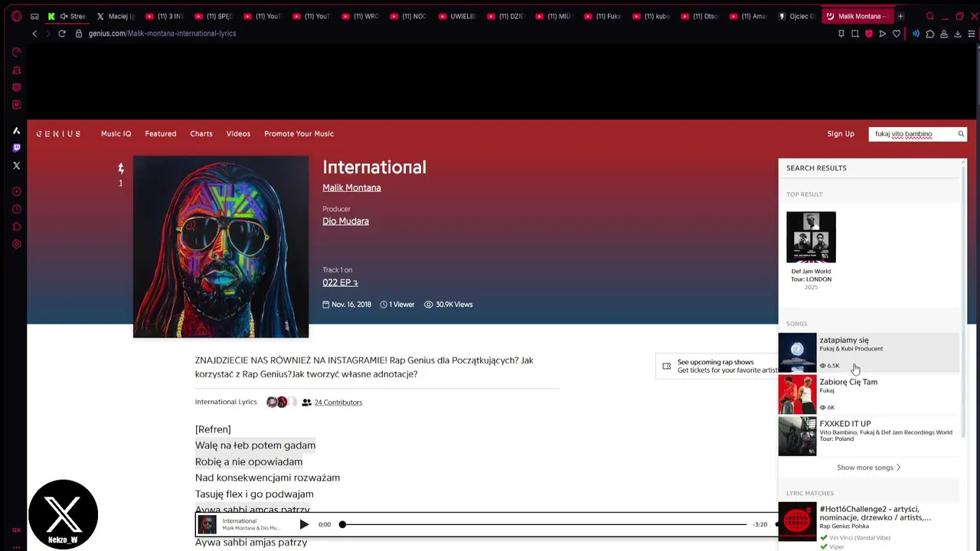980x551 pixels.
Task: Bookmark the page with heart icon
Action: click(896, 34)
